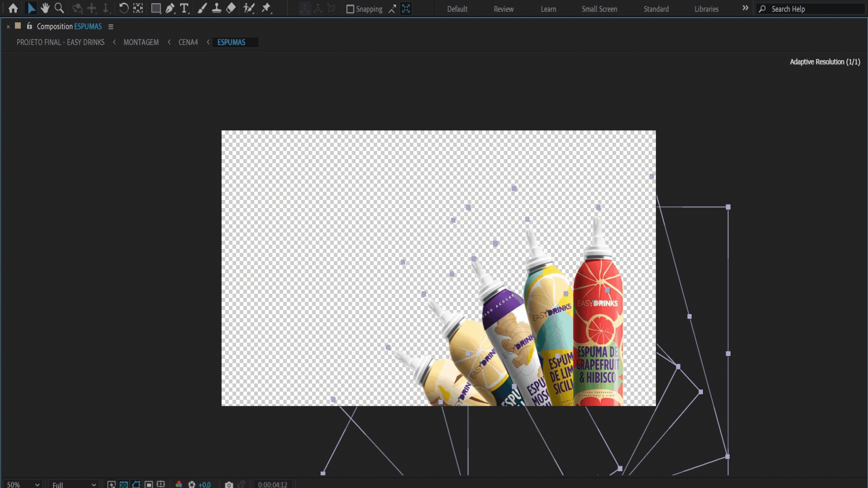Toggle Region of Interest icon
The width and height of the screenshot is (868, 488).
pos(149,484)
